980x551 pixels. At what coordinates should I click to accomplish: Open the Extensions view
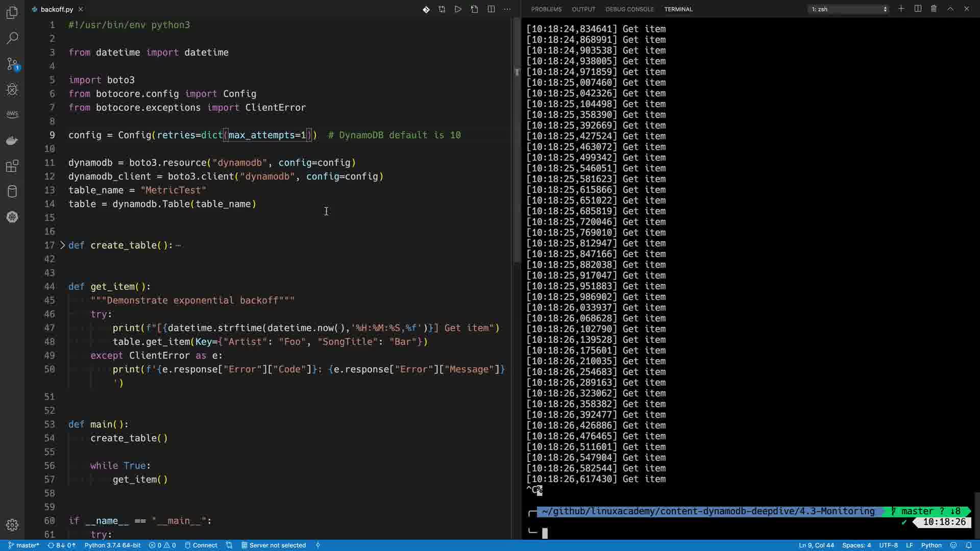[12, 166]
